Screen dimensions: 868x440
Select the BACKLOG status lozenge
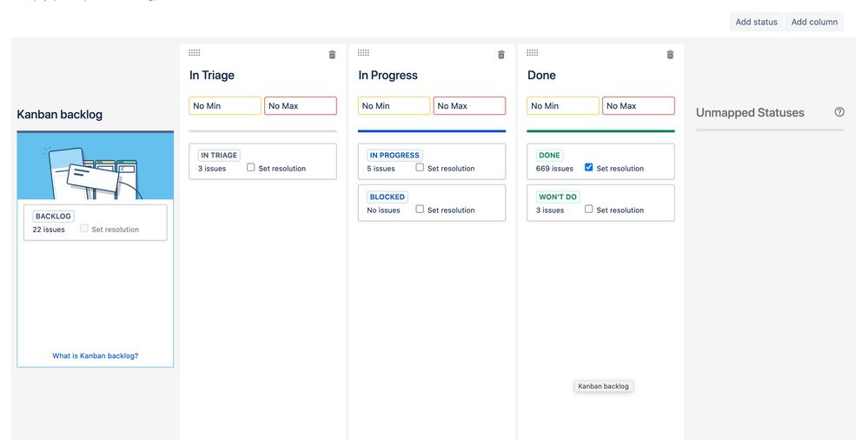pos(53,217)
